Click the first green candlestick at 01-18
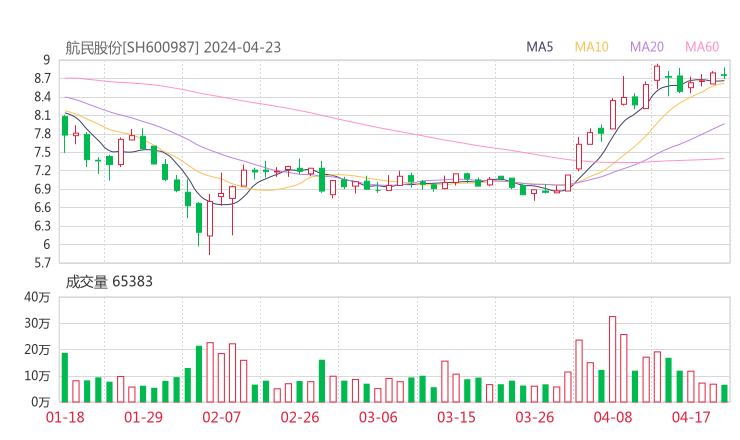The image size is (740, 440). click(65, 133)
